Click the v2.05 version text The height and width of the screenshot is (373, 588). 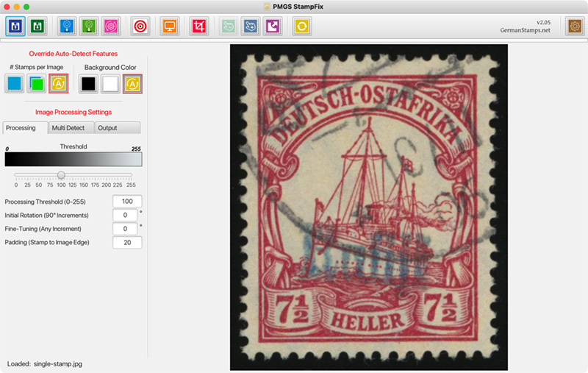(x=543, y=23)
